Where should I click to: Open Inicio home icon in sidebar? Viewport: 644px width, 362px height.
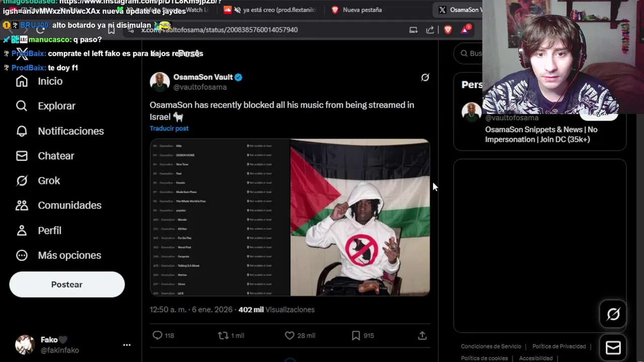click(22, 81)
